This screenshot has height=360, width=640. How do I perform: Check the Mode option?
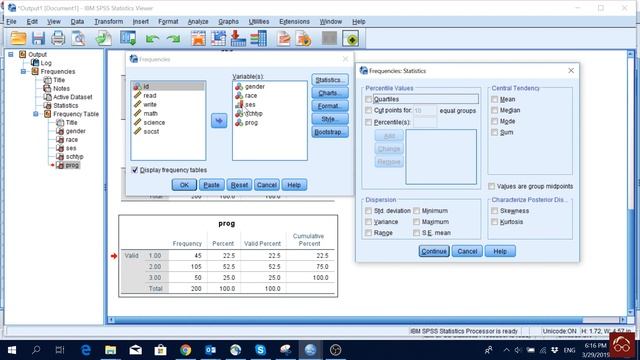click(495, 121)
